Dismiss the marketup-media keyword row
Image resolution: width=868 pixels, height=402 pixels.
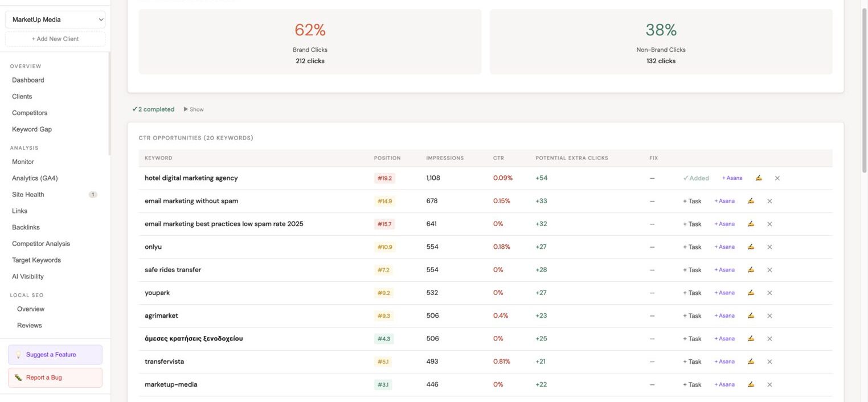coord(769,384)
